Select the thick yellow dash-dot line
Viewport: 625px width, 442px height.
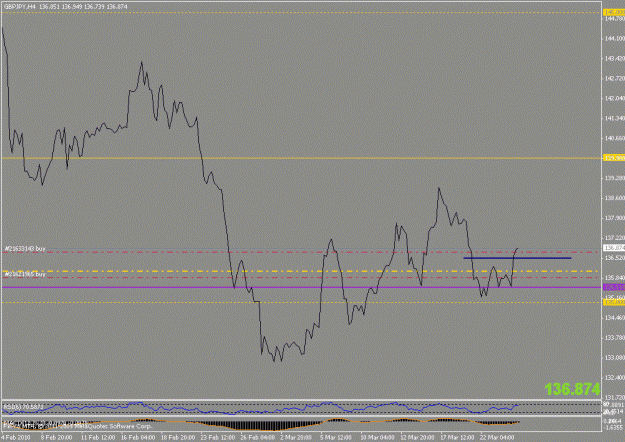(301, 271)
